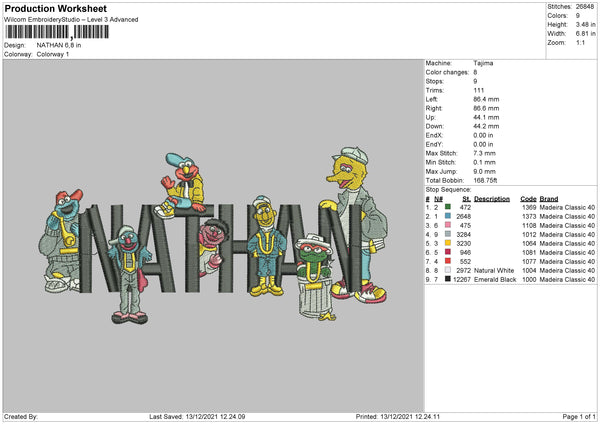Select the EndX value "0.00 in"
The width and height of the screenshot is (600, 424).
pos(483,135)
